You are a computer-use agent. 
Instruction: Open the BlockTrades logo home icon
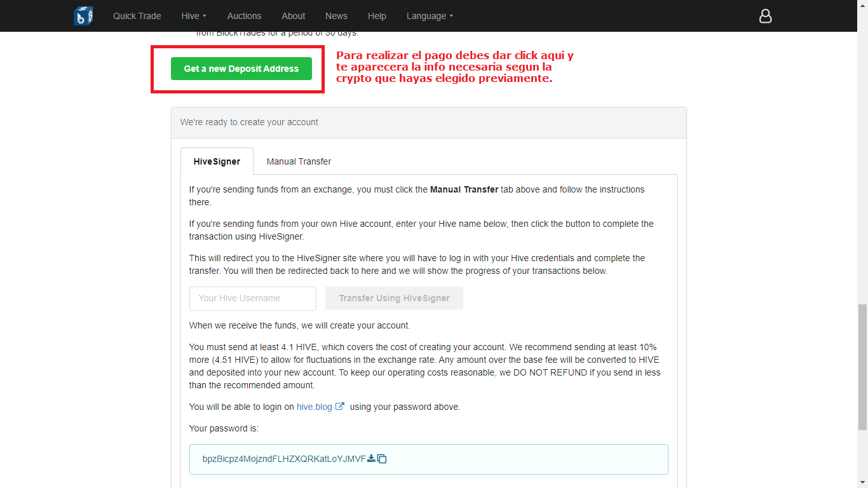coord(83,15)
